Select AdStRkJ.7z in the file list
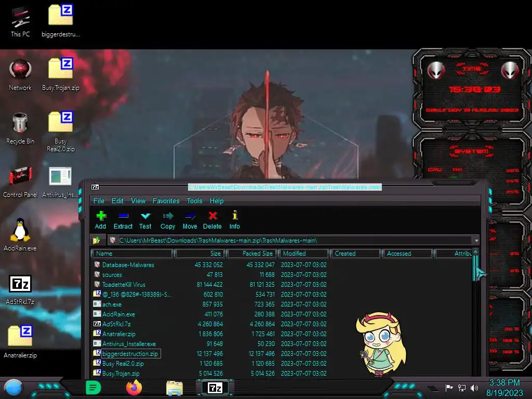The height and width of the screenshot is (399, 532). (282, 324)
